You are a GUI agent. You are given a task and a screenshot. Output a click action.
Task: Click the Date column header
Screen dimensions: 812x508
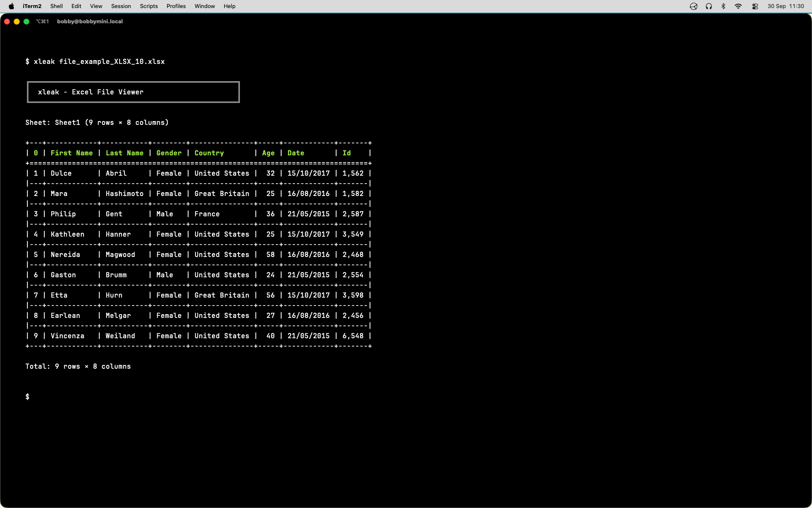click(x=296, y=153)
